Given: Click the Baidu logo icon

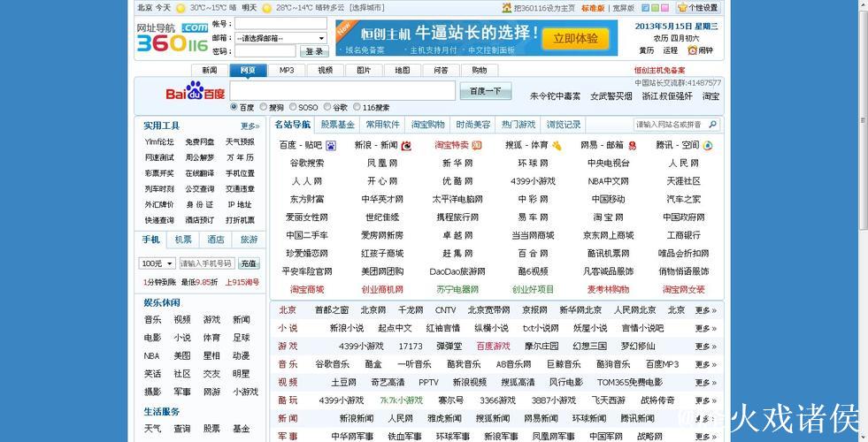Looking at the screenshot, I should [x=196, y=92].
